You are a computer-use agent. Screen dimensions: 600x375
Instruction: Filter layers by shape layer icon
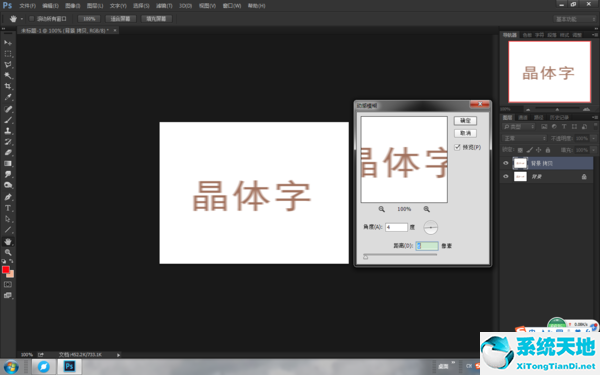tap(574, 127)
